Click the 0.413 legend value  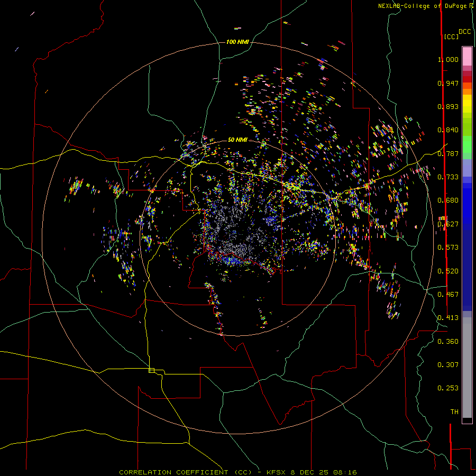[448, 318]
